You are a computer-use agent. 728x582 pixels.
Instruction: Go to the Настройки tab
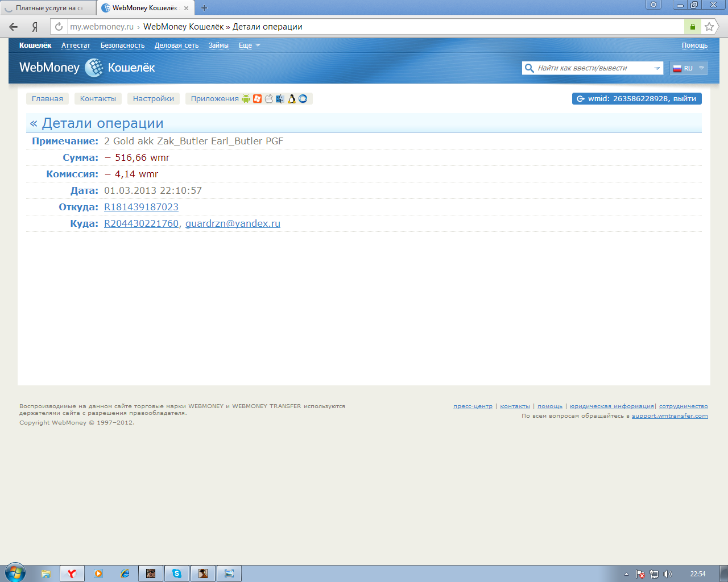click(154, 99)
